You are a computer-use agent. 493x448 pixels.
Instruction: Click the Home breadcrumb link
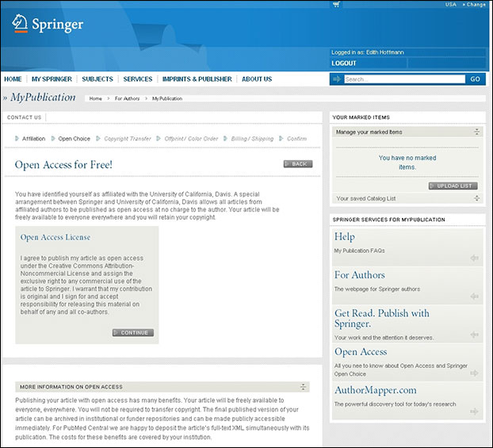96,98
